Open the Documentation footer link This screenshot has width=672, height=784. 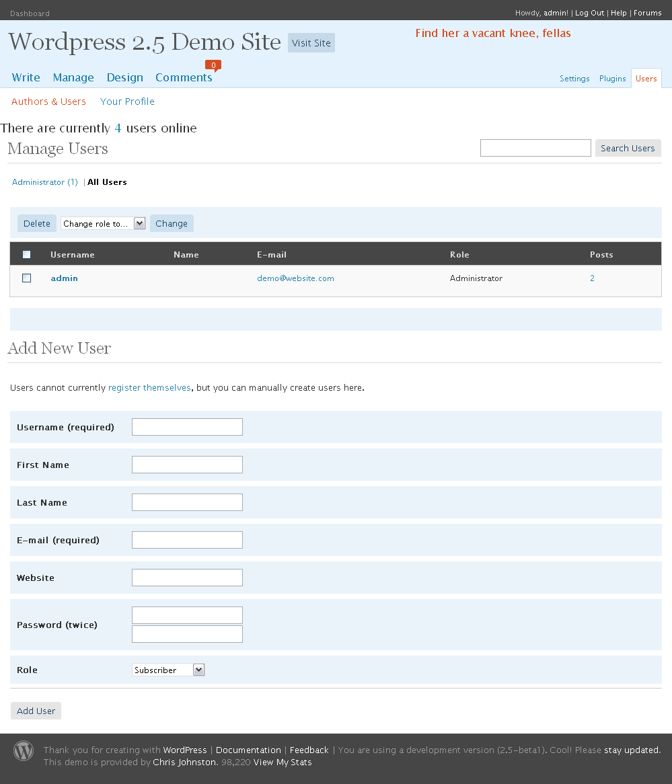click(x=248, y=750)
